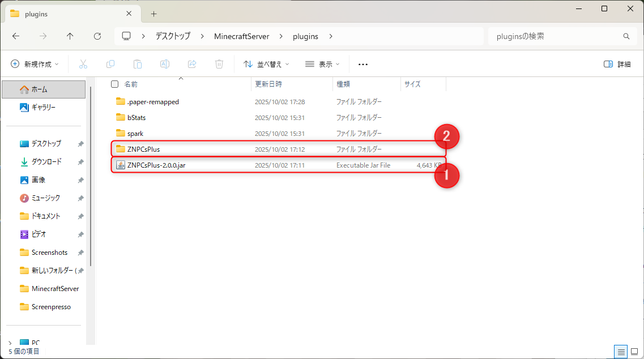Click the Copy icon

click(110, 64)
